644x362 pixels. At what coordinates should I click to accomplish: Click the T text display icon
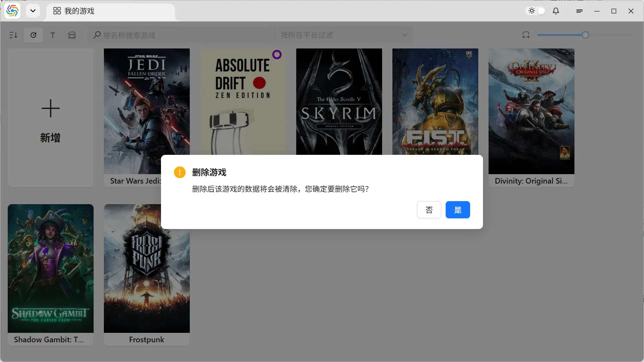coord(53,35)
